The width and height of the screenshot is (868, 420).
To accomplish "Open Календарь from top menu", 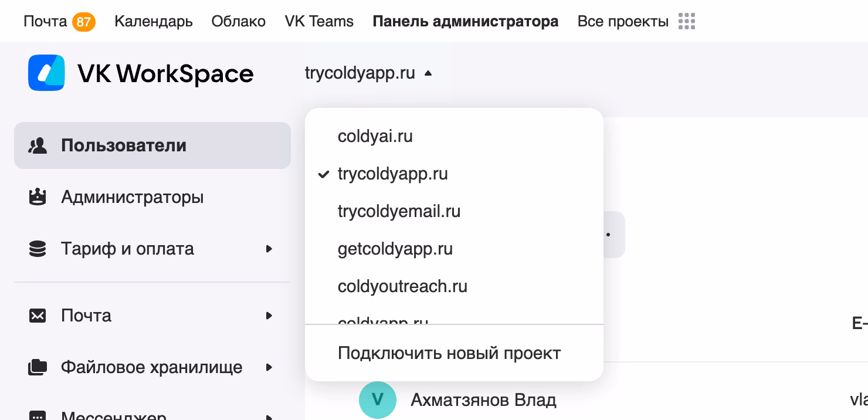I will (153, 21).
